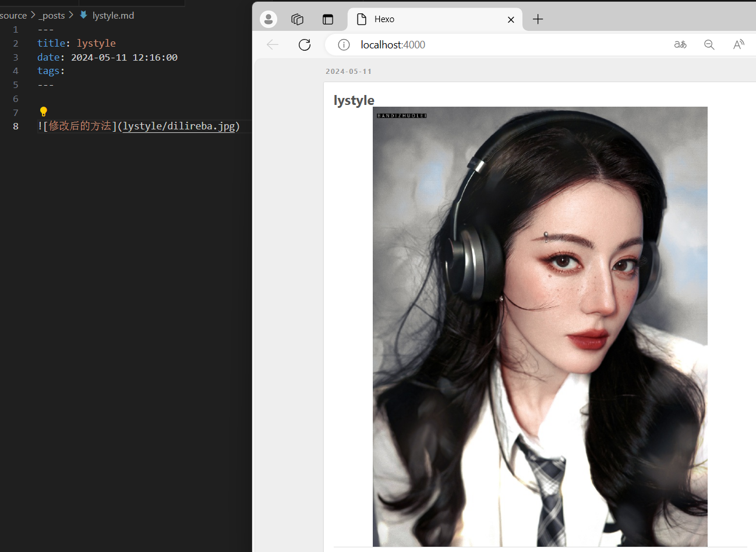Click the localhost:4000 address bar
Viewport: 756px width, 552px height.
pyautogui.click(x=393, y=45)
